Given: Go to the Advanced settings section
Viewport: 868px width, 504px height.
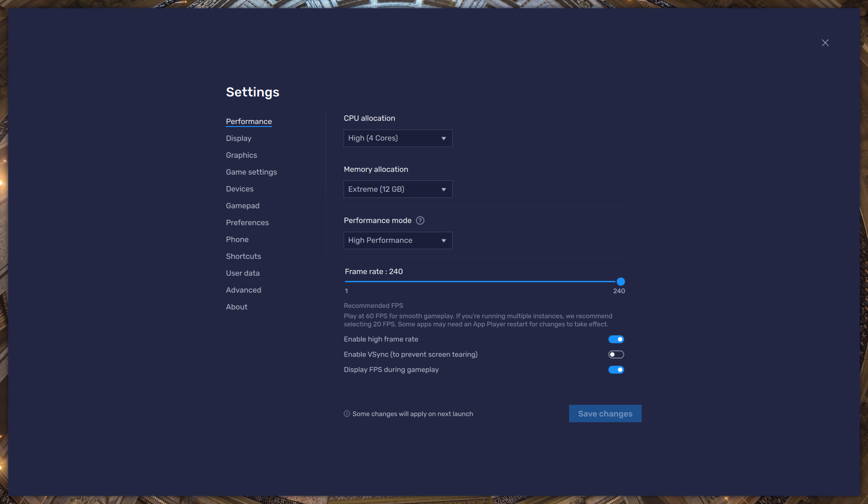Looking at the screenshot, I should tap(243, 290).
